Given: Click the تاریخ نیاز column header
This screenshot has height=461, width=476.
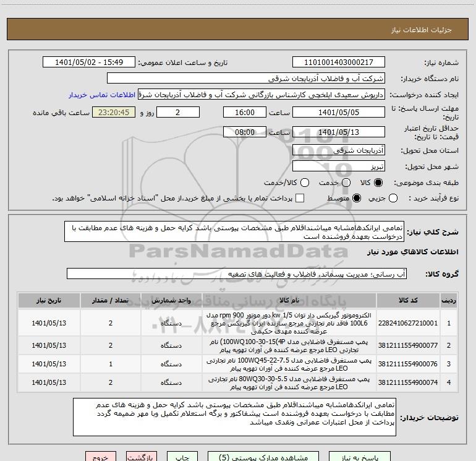Looking at the screenshot, I should pyautogui.click(x=49, y=300).
